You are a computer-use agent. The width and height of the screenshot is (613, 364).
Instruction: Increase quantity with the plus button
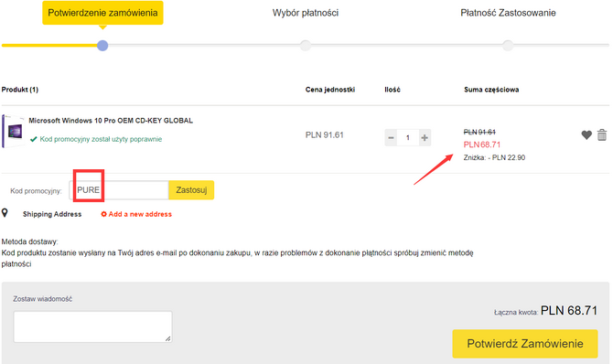tap(425, 137)
